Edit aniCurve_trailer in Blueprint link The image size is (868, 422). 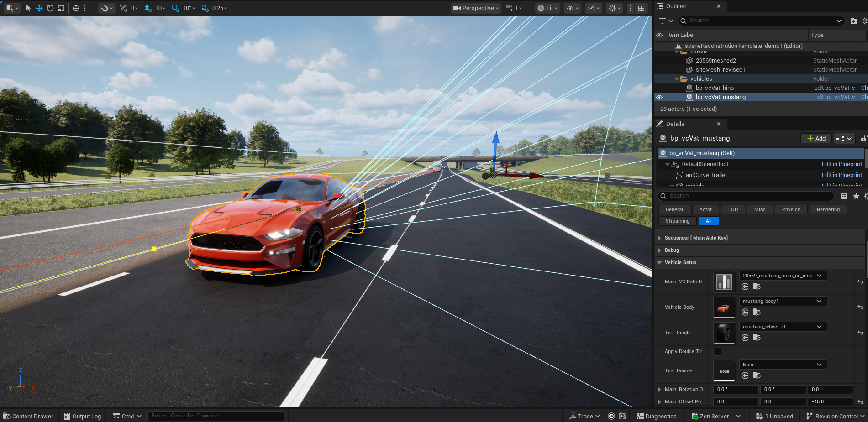point(842,175)
